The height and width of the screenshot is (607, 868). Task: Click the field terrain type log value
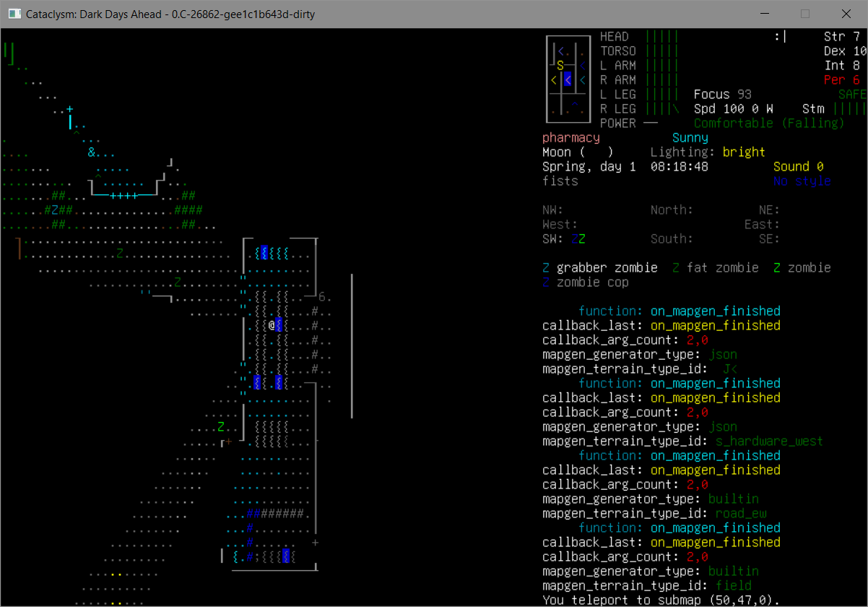point(734,585)
